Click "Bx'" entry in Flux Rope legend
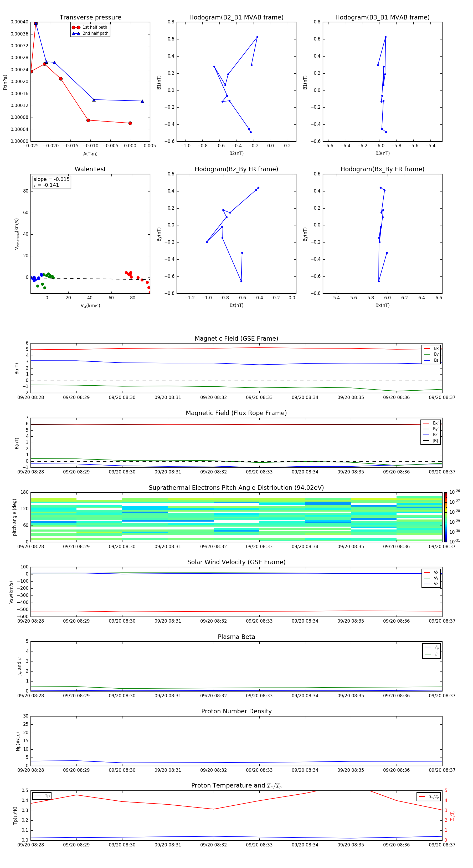 431,423
